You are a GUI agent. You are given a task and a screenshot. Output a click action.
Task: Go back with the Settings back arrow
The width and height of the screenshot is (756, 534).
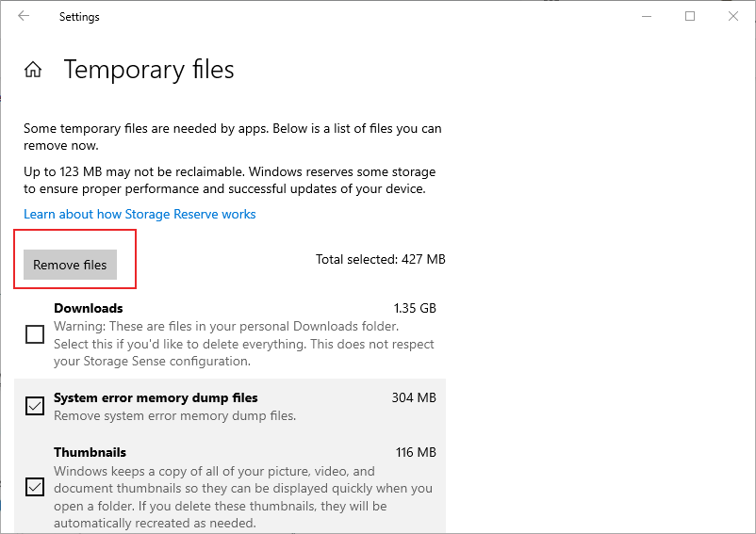pyautogui.click(x=24, y=16)
